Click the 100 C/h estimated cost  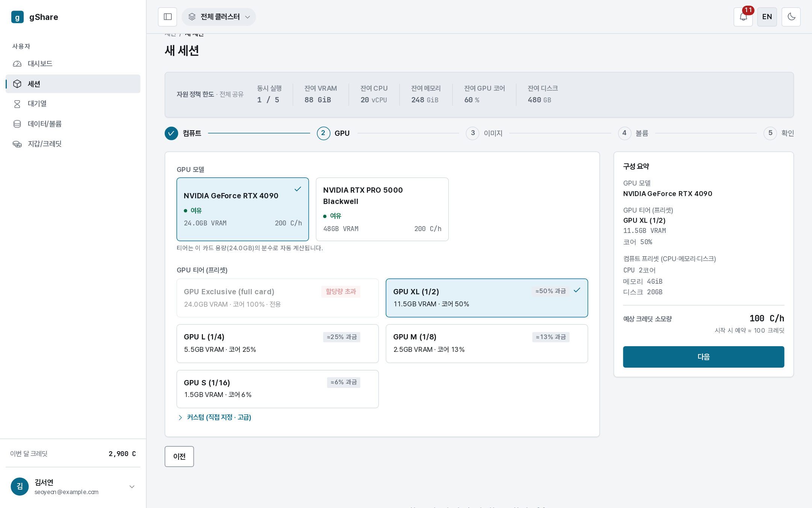coord(767,318)
